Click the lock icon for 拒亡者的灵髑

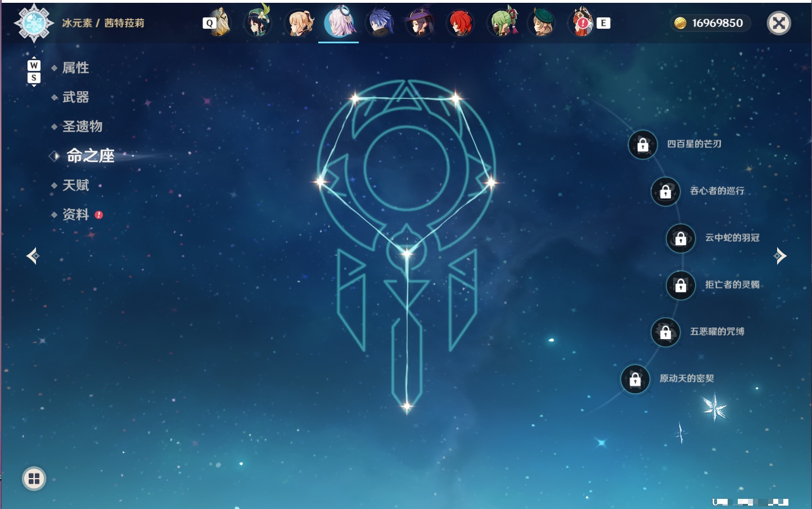(x=681, y=285)
